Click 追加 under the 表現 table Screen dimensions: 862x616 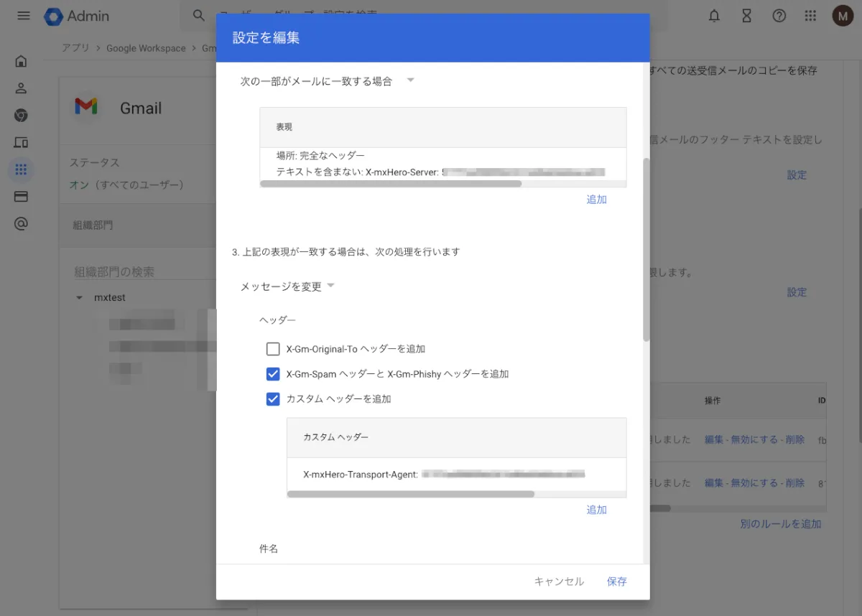pos(597,200)
